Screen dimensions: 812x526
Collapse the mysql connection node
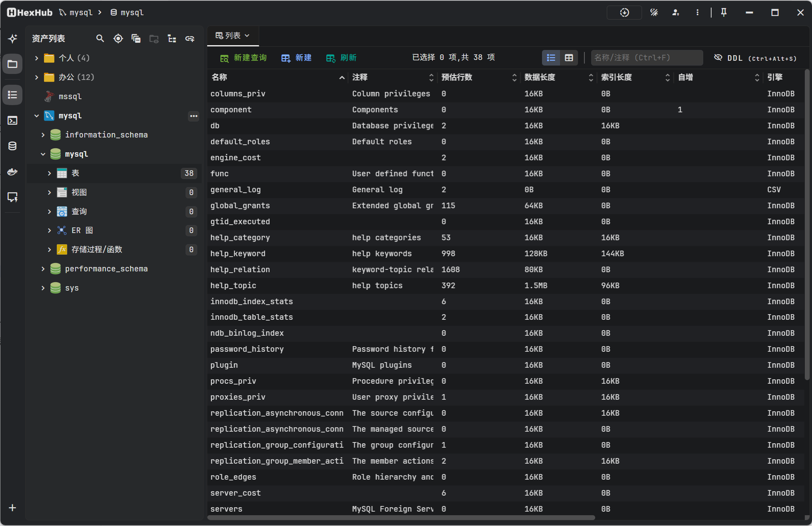point(36,116)
